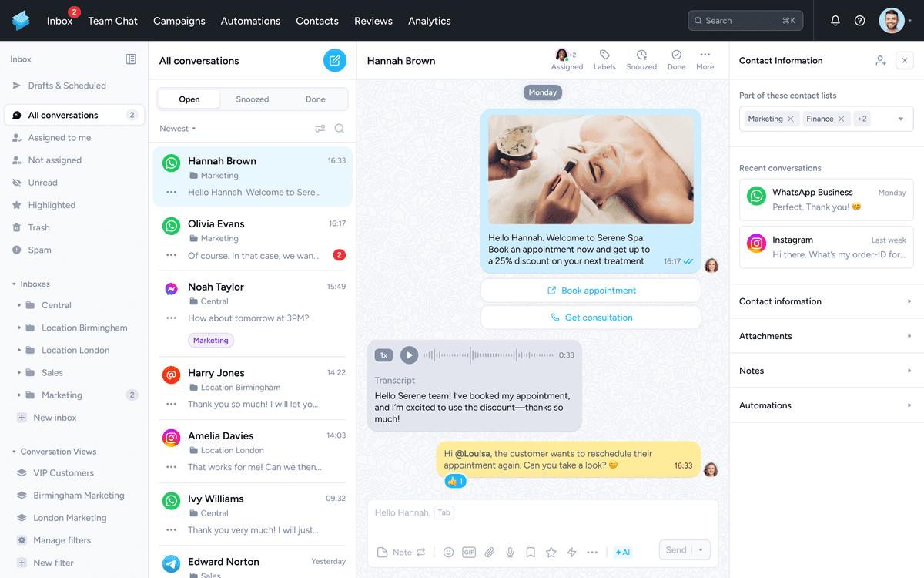Open the search in the conversation list
924x578 pixels.
click(x=340, y=128)
